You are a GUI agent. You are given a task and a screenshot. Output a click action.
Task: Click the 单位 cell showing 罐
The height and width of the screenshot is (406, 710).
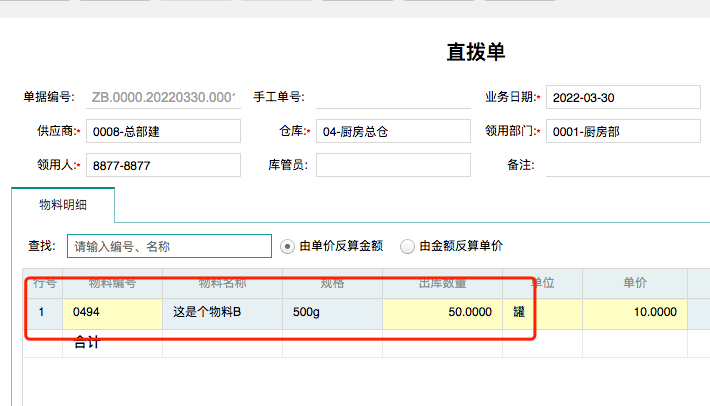click(x=542, y=313)
